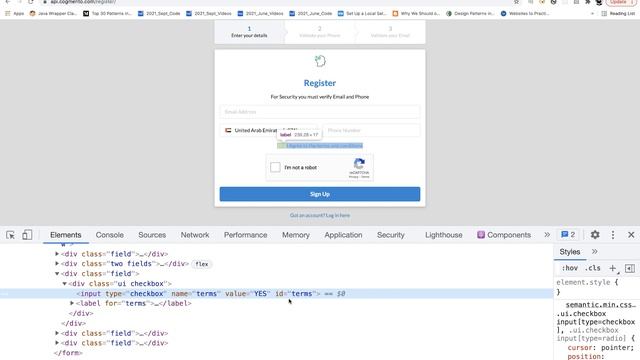Open the Security tab
Screen dimensions: 640x360
tap(391, 235)
